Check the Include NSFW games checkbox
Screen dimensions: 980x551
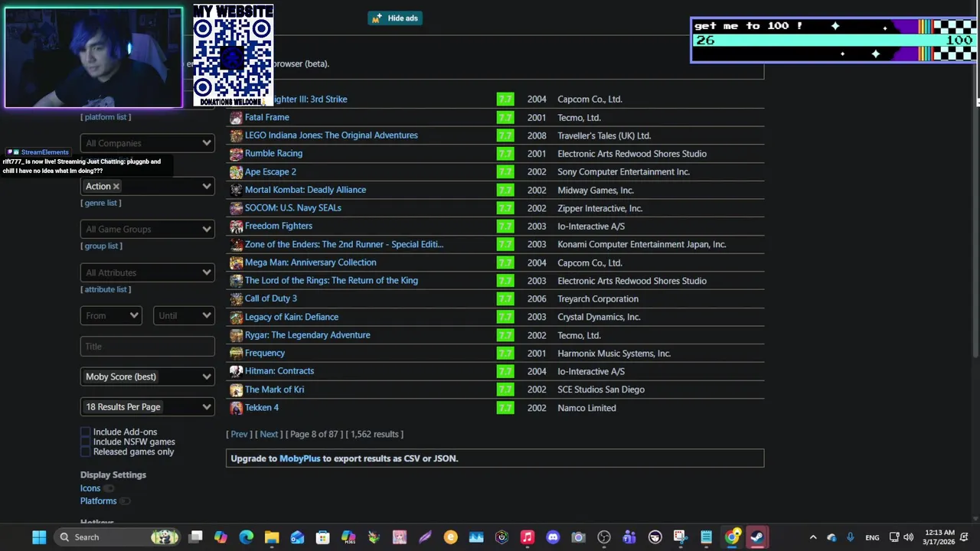click(x=86, y=442)
